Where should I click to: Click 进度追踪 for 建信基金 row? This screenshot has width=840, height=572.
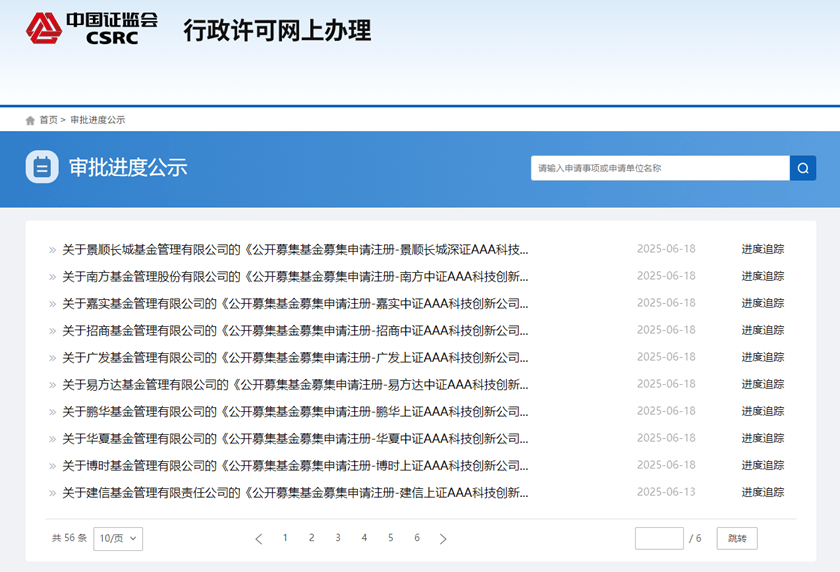763,492
